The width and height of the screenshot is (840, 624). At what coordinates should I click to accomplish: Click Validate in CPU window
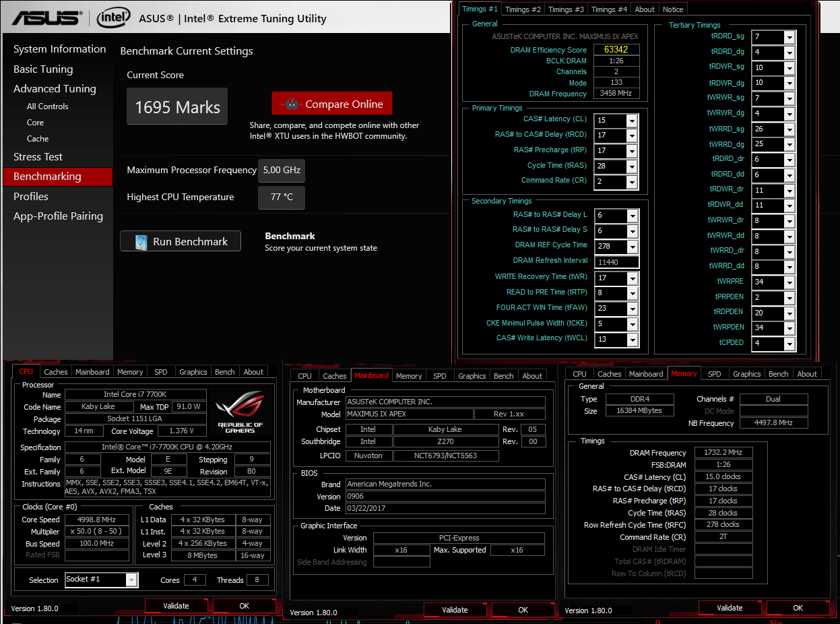176,606
